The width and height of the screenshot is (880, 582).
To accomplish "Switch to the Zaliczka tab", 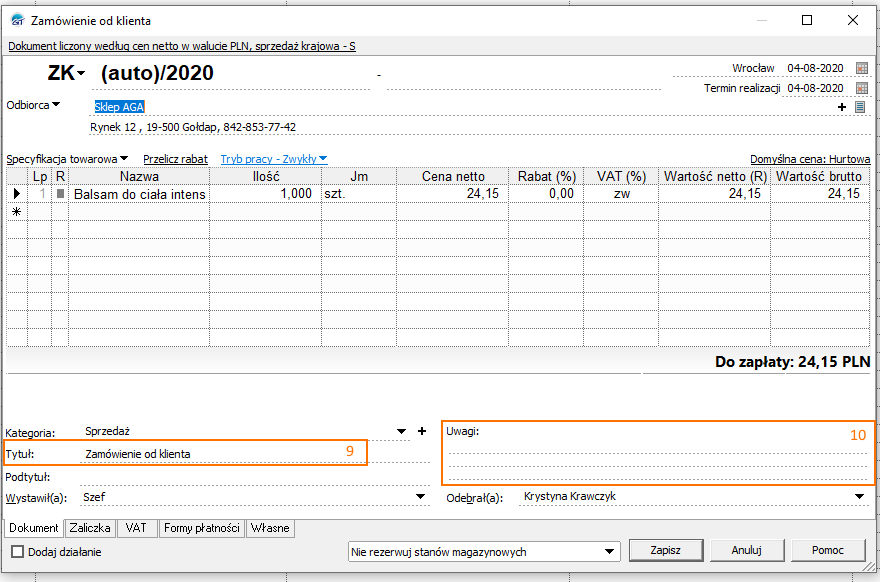I will click(x=91, y=528).
